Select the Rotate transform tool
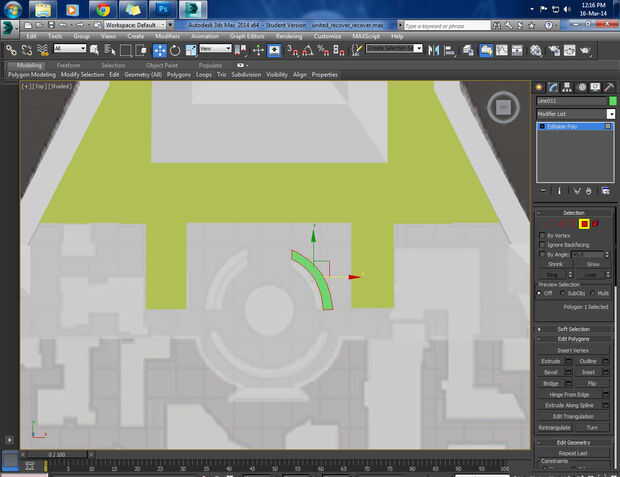The height and width of the screenshot is (477, 620). [175, 50]
